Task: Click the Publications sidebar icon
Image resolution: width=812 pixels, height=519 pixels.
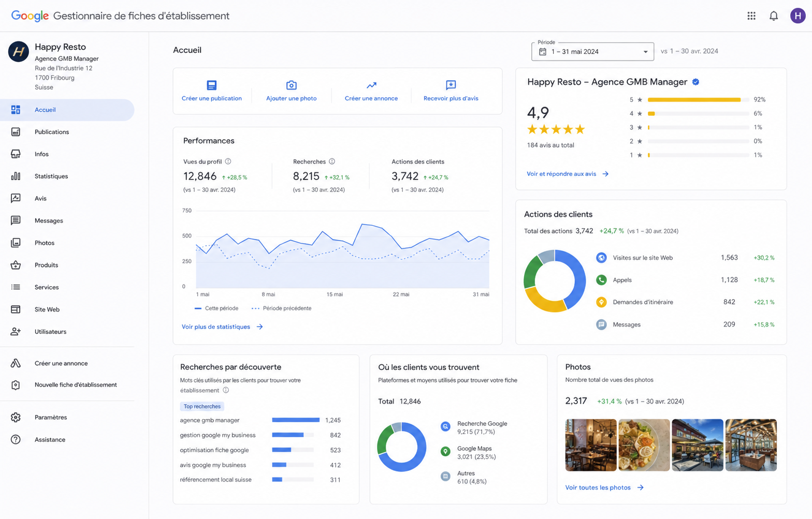Action: click(x=16, y=132)
